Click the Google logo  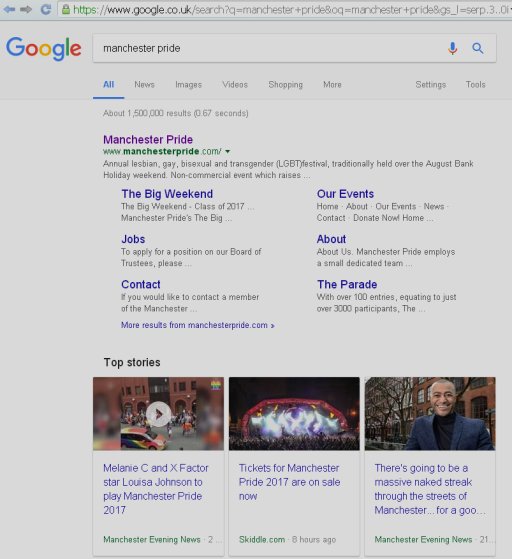(43, 48)
